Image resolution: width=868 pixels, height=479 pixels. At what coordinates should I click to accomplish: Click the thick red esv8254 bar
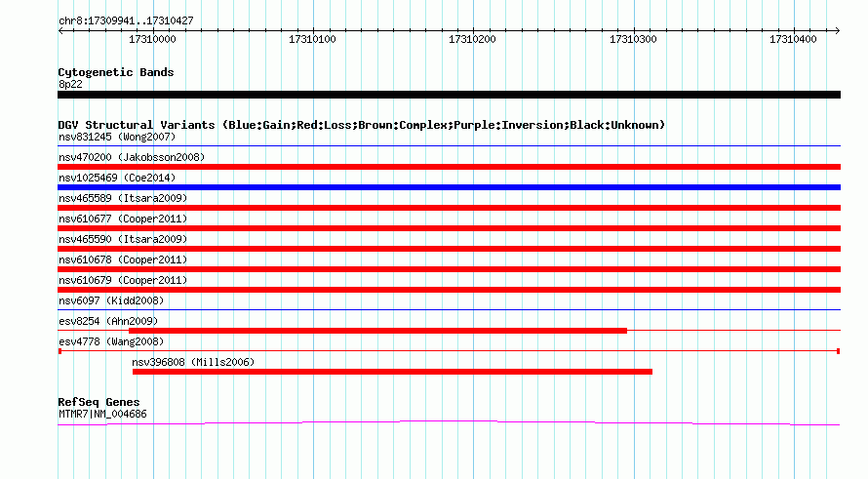point(377,331)
